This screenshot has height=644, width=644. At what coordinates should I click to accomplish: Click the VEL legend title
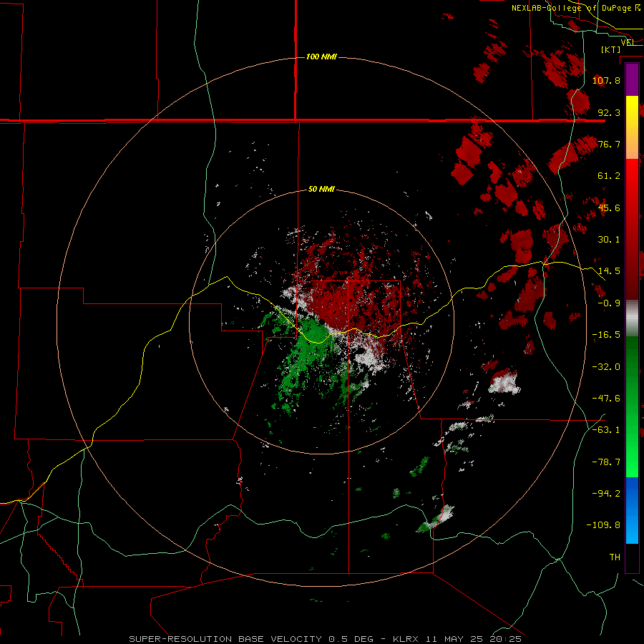628,42
